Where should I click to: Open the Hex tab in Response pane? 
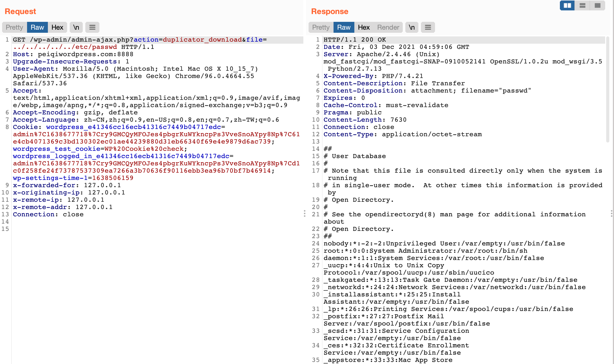(364, 27)
